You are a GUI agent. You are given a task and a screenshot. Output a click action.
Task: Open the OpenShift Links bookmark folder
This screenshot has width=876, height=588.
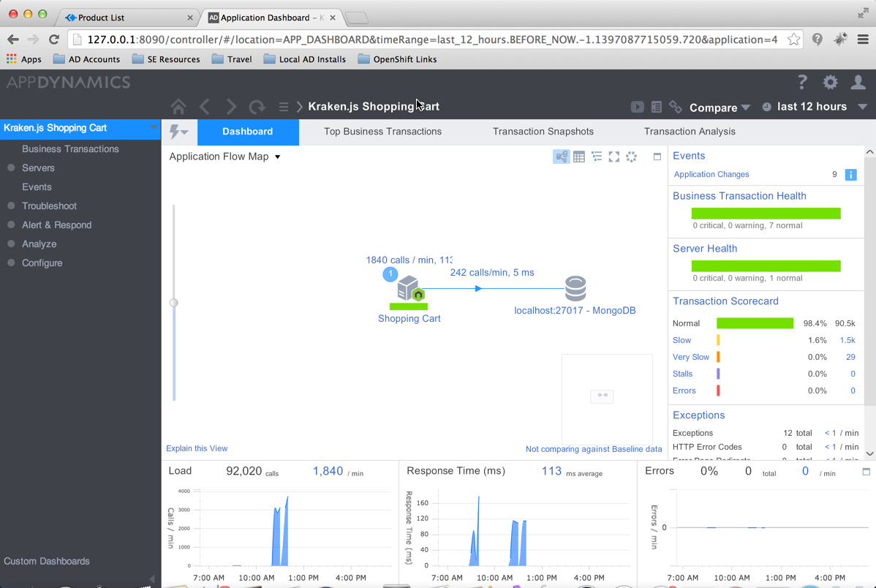pyautogui.click(x=397, y=59)
